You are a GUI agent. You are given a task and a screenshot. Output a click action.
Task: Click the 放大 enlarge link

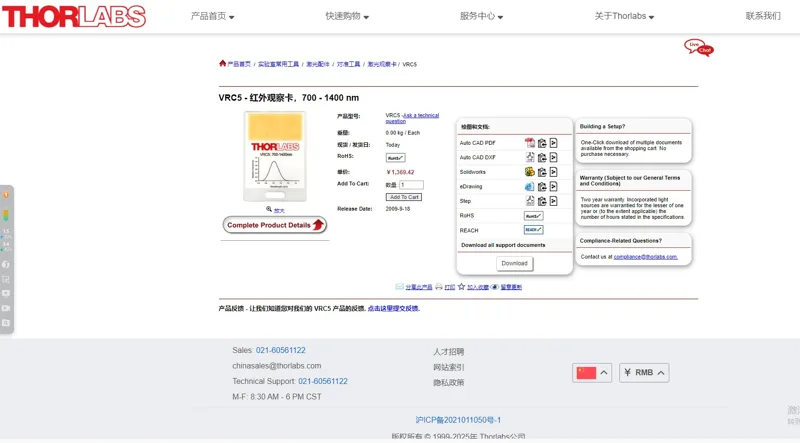(x=279, y=210)
